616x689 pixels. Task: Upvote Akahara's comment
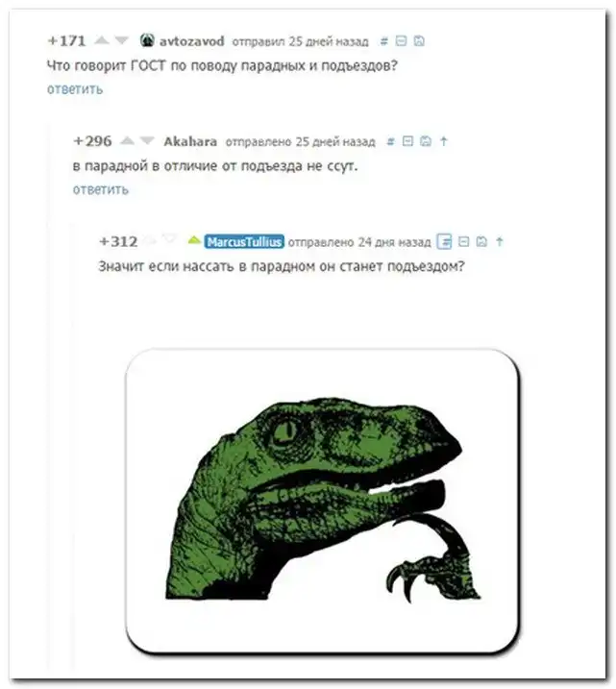[127, 140]
